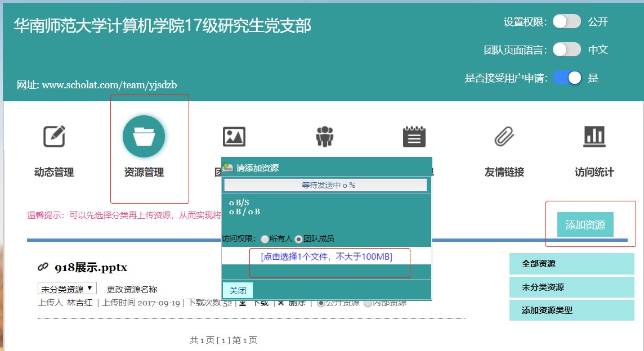The image size is (644, 351).
Task: Open 访问统计 bar chart icon
Action: click(x=594, y=136)
